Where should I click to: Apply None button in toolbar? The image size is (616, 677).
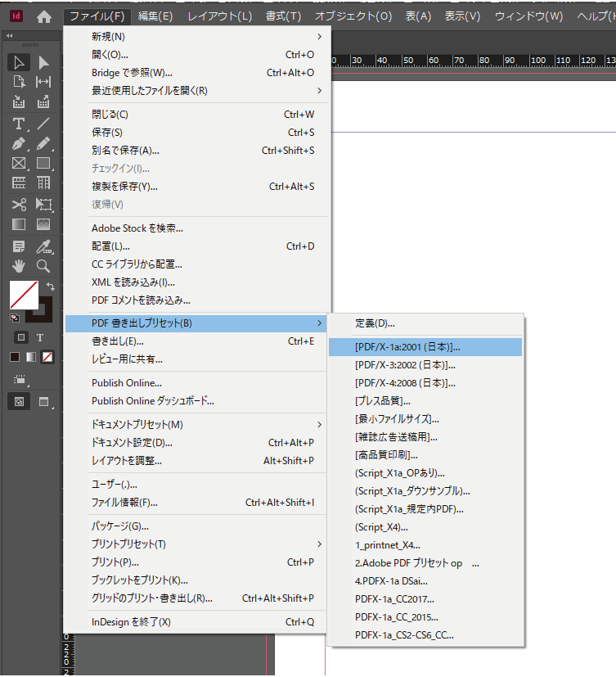[x=47, y=357]
